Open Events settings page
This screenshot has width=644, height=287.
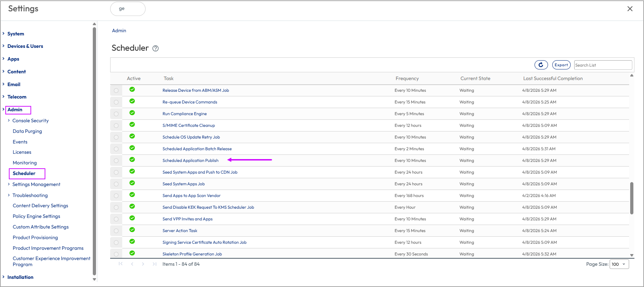[x=20, y=142]
